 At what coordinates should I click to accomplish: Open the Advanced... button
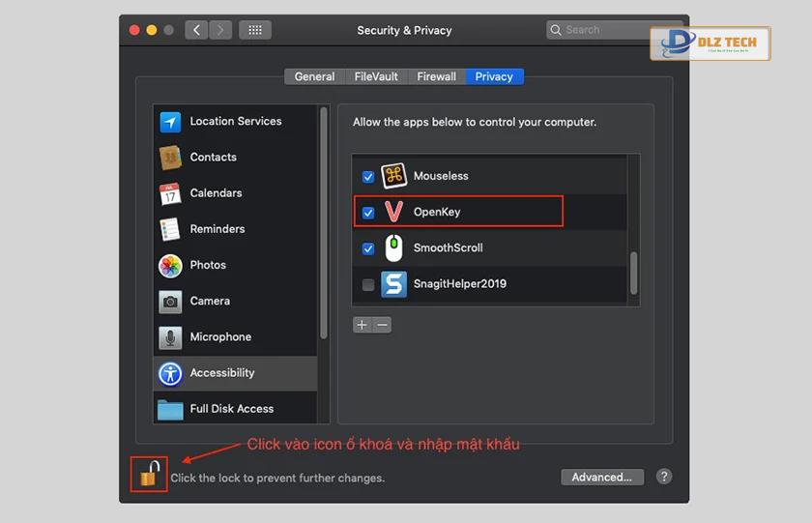[x=601, y=477]
